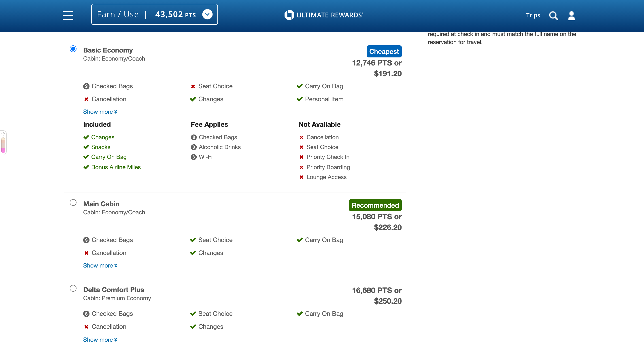Viewport: 644px width, 352px height.
Task: Expand the Earn / Use points dropdown arrow
Action: click(207, 14)
